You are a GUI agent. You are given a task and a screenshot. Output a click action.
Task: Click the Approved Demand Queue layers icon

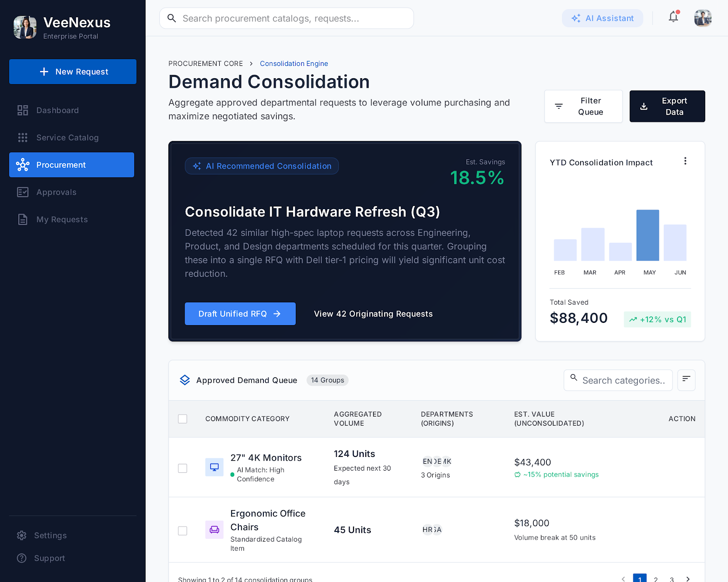point(185,380)
